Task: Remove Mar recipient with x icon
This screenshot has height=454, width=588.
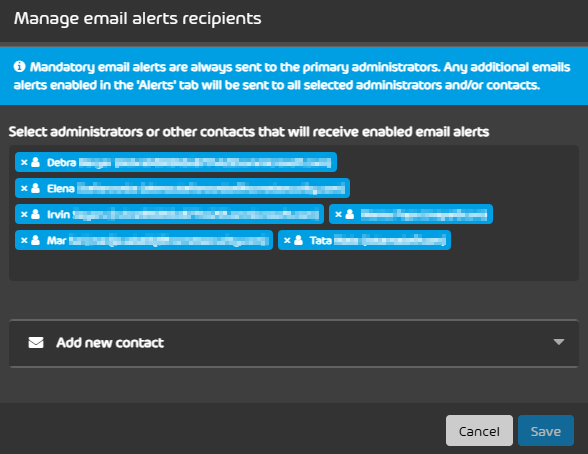Action: click(24, 240)
